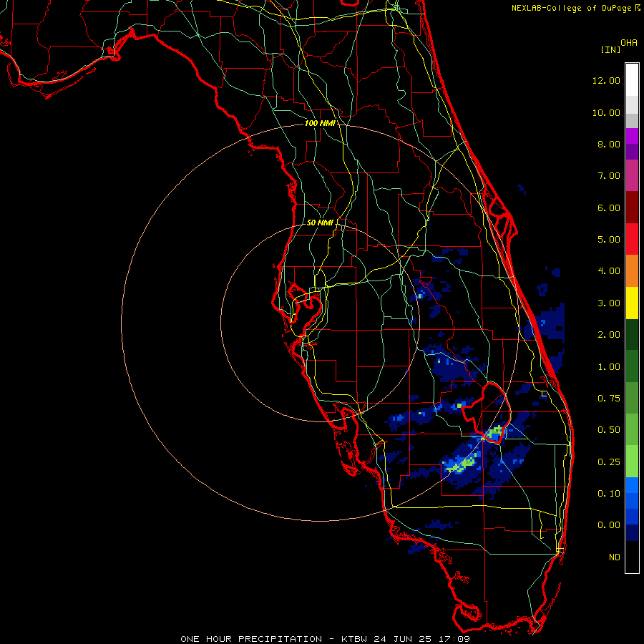The height and width of the screenshot is (644, 644).
Task: Click the One Hour Precipitation KTBW caption
Action: (325, 639)
